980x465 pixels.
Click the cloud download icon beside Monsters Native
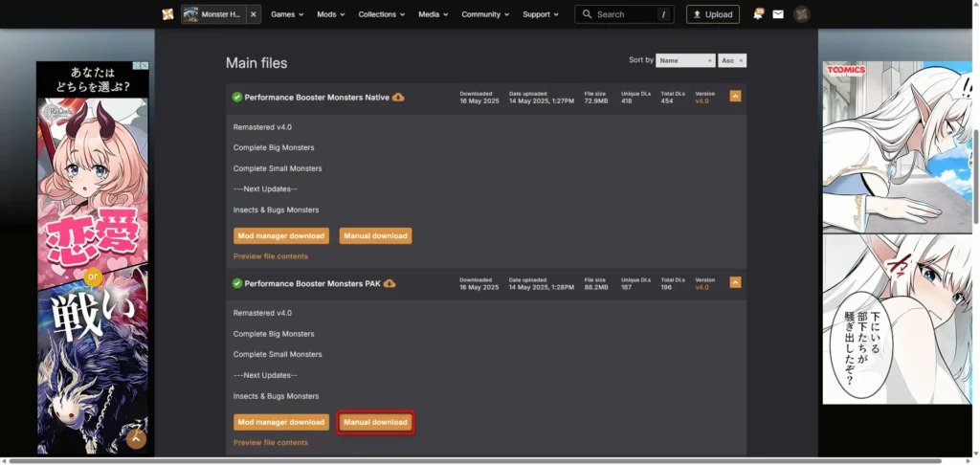pos(398,97)
